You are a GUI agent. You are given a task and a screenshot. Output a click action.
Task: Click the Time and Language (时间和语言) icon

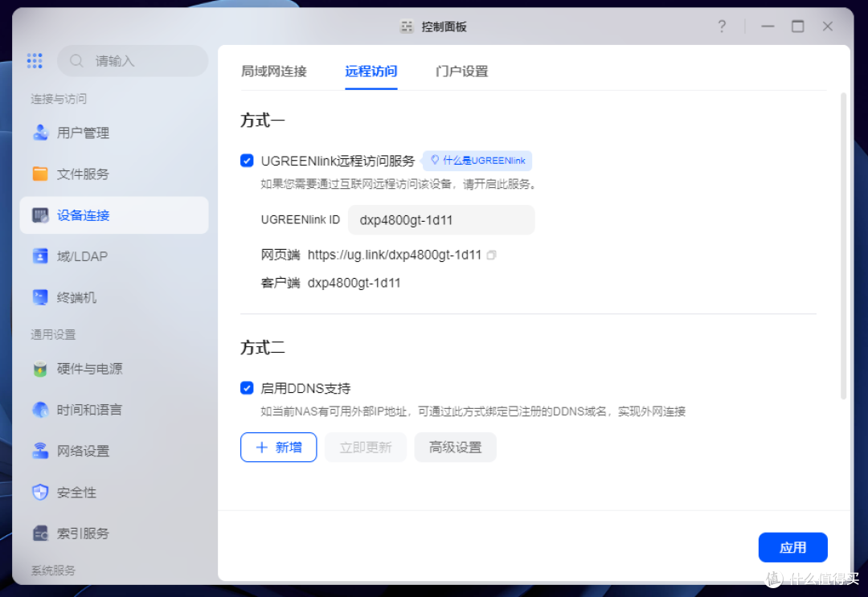(40, 410)
